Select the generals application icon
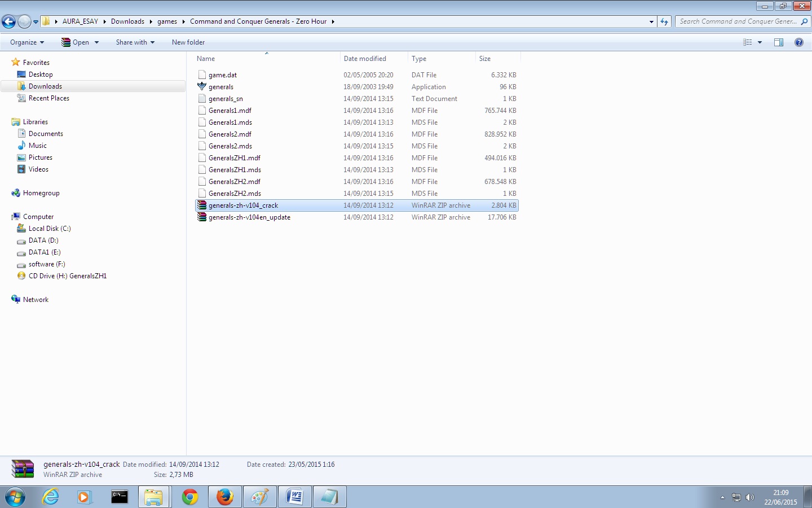The height and width of the screenshot is (508, 812). point(202,86)
